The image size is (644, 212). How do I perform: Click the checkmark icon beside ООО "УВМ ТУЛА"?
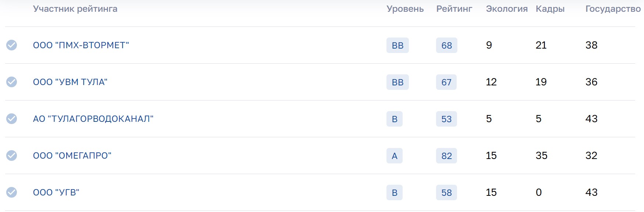12,82
